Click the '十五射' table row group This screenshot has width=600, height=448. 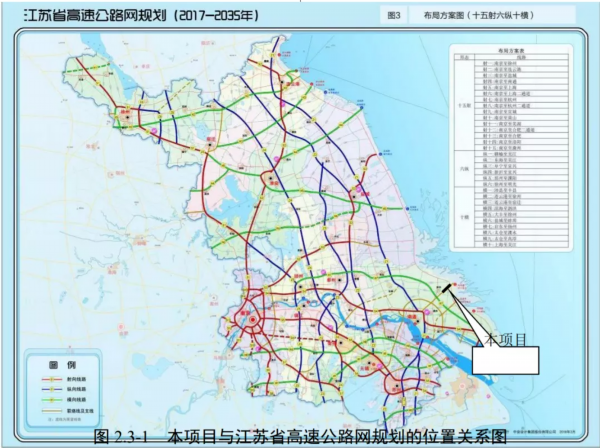[x=463, y=103]
